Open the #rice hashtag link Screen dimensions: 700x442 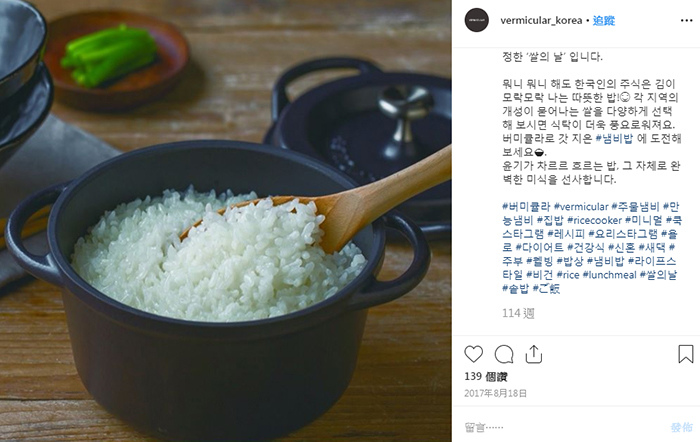[x=568, y=275]
